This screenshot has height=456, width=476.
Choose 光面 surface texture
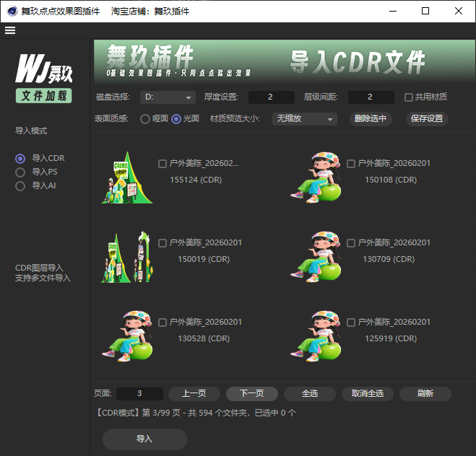tap(176, 119)
